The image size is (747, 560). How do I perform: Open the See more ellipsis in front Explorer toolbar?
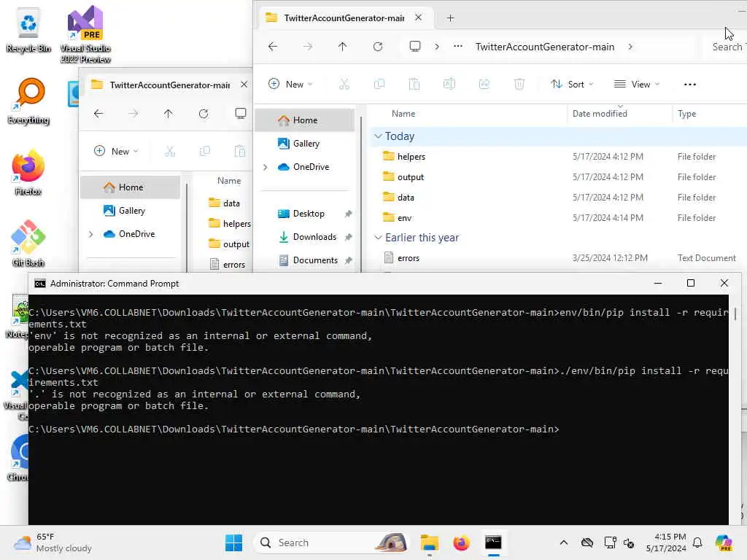tap(690, 85)
